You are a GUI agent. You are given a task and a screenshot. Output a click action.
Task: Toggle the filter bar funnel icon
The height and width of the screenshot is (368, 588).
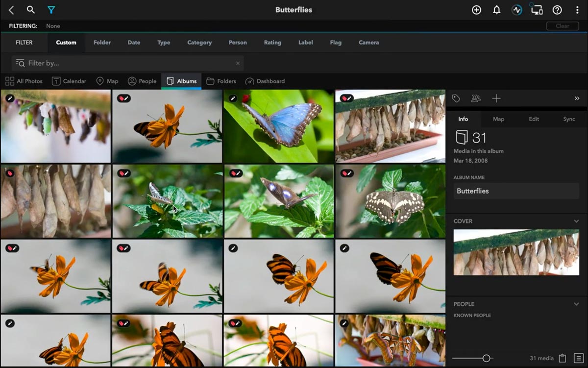(51, 10)
